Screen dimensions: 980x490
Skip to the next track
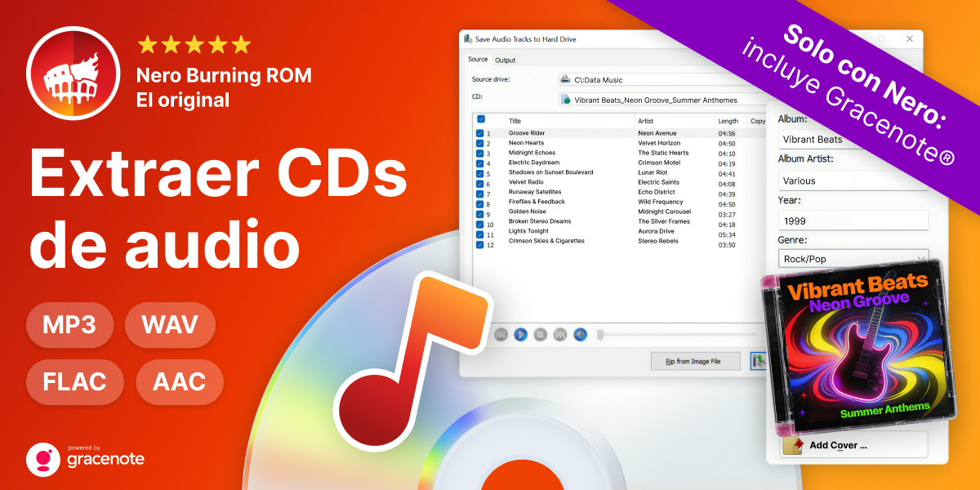click(x=560, y=334)
